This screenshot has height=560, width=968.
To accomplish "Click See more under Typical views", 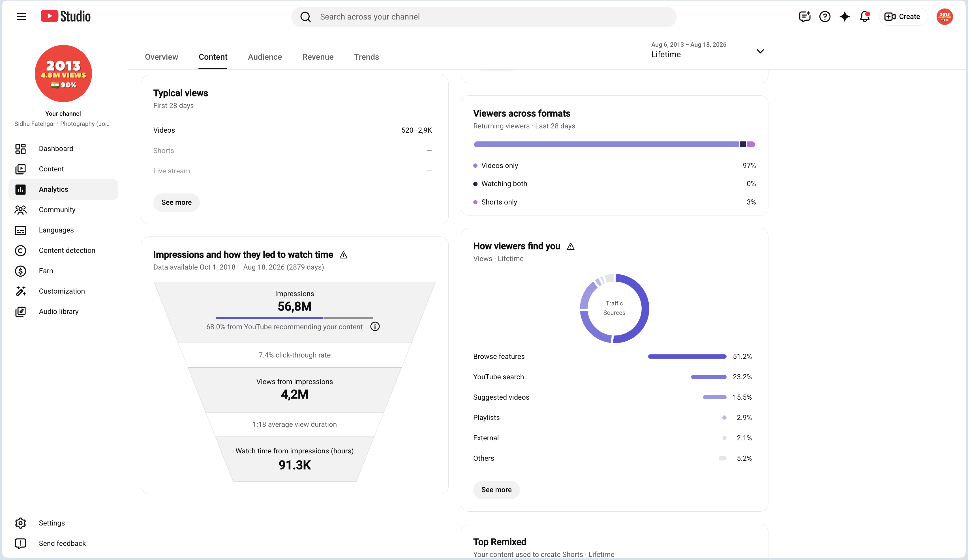I will (176, 202).
